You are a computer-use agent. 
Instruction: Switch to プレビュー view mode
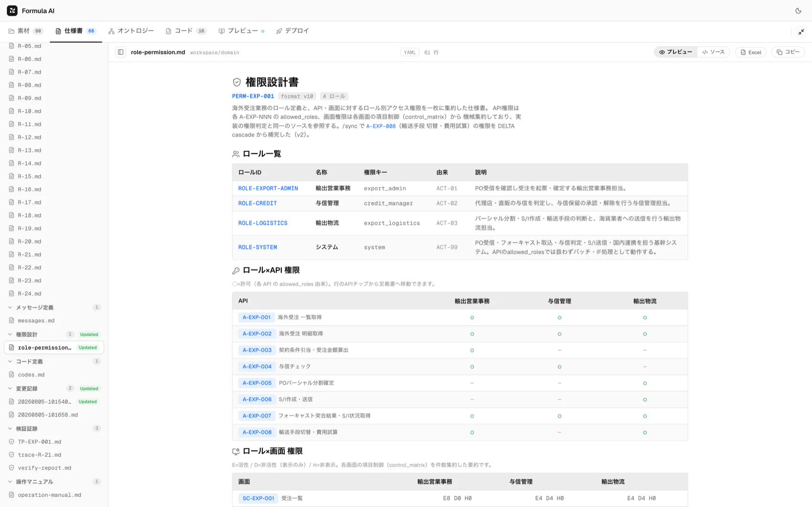(675, 52)
